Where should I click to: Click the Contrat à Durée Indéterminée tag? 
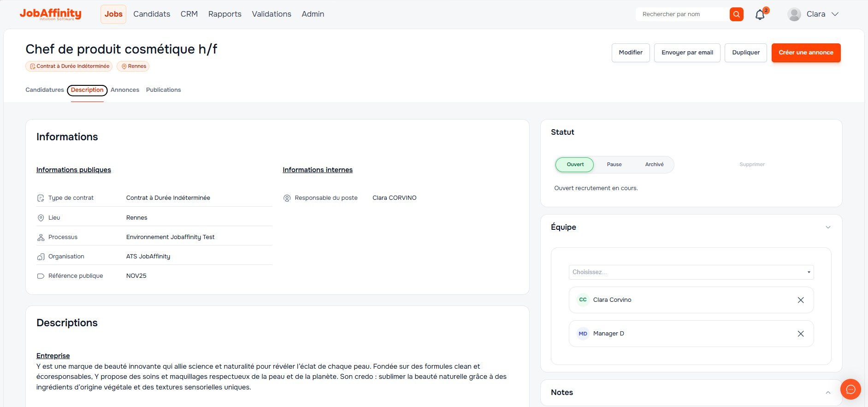69,66
